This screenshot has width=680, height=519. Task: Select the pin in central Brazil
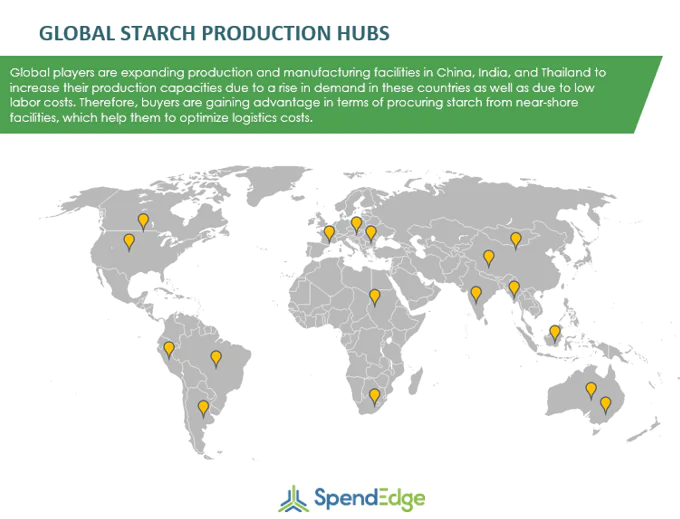coord(216,359)
